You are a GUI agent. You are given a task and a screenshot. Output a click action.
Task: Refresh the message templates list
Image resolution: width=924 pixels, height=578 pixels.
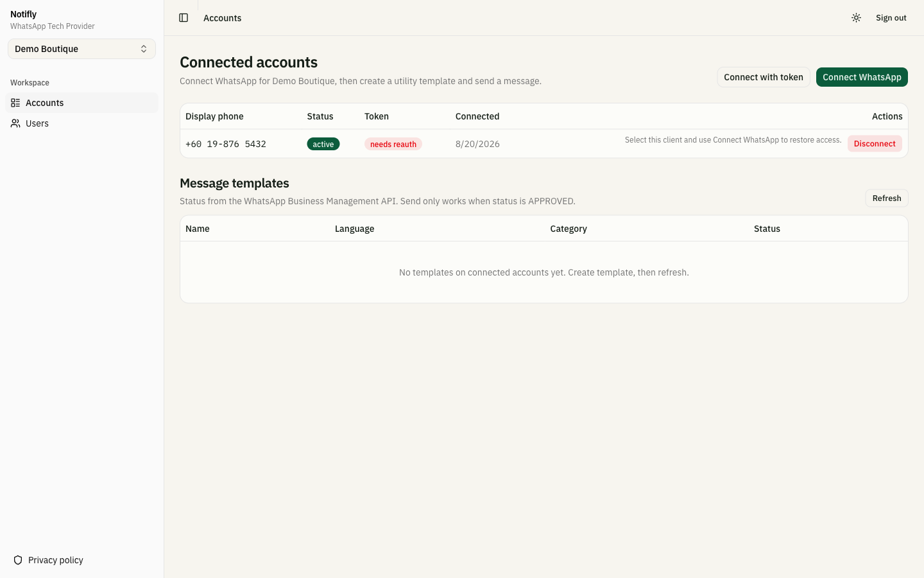coord(887,198)
